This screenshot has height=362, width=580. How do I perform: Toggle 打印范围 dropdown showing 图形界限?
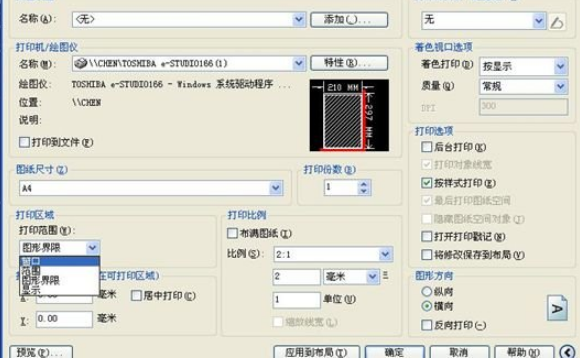59,247
